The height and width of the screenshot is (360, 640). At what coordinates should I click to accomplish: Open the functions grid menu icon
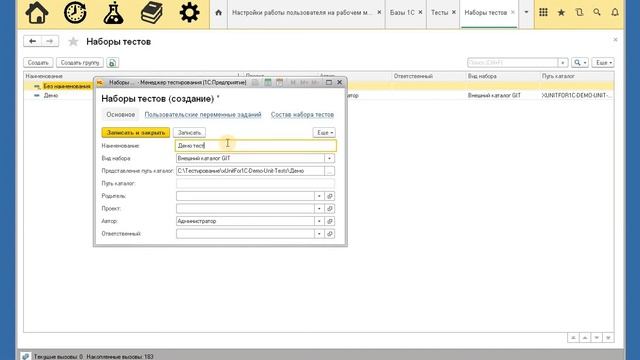tap(543, 13)
